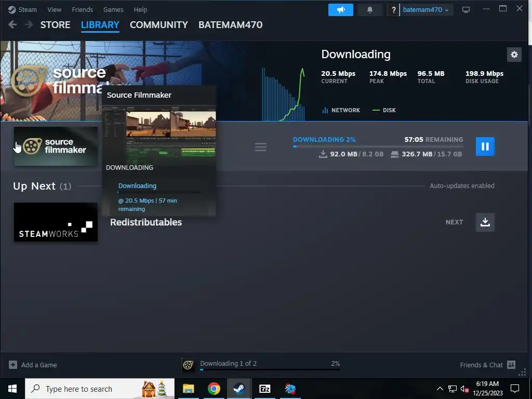Click the network tray icon
Screen dimensions: 532x399
[453, 389]
